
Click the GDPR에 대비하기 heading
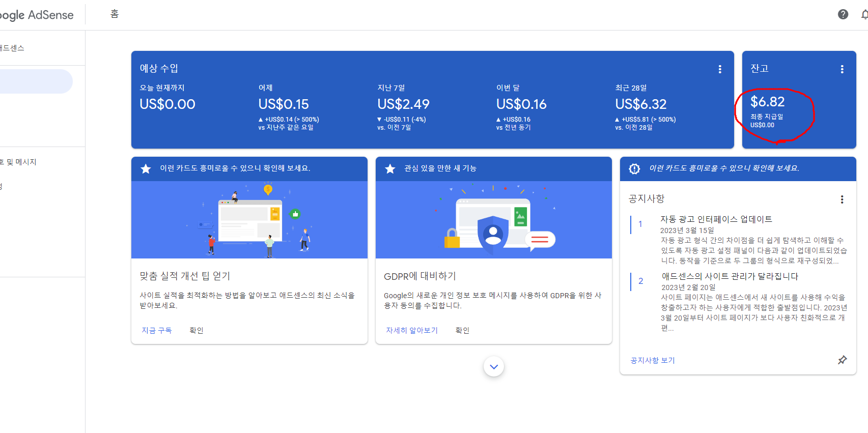420,276
